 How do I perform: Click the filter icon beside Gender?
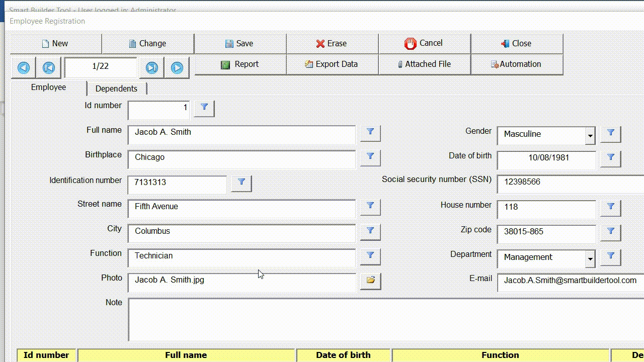610,133
